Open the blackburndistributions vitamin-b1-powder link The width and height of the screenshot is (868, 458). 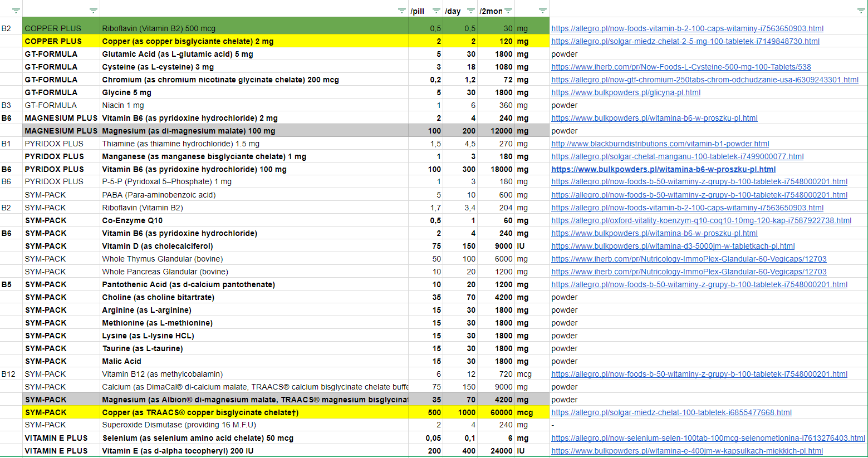(x=660, y=144)
